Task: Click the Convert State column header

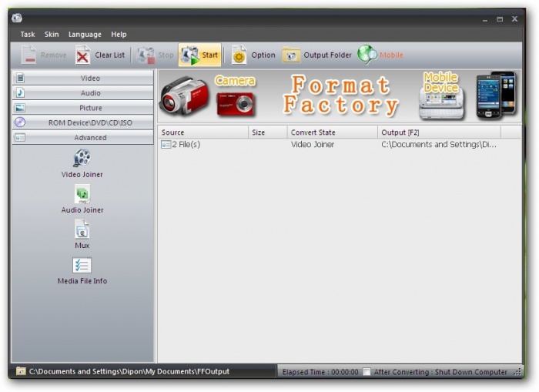Action: pyautogui.click(x=333, y=132)
